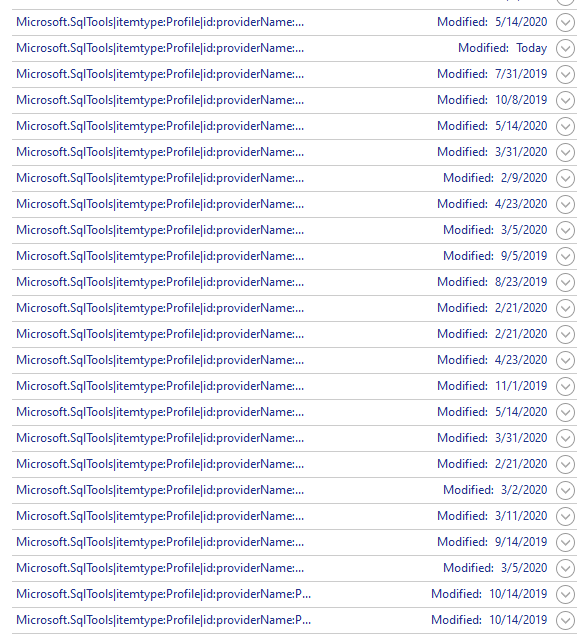Expand the credential modified 11/1/2019
Image resolution: width=581 pixels, height=637 pixels.
[565, 386]
